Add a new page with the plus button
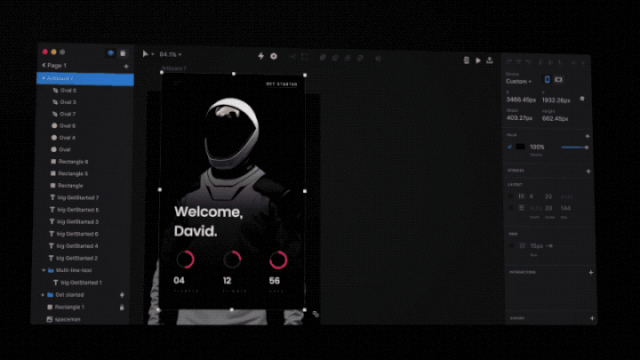This screenshot has width=640, height=360. point(126,66)
